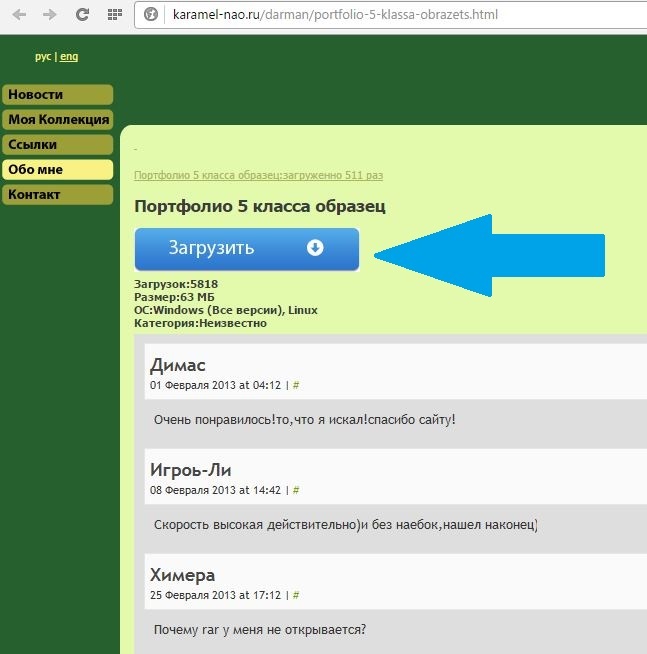This screenshot has width=647, height=654.
Task: Open the Новости menu item
Action: pos(58,95)
